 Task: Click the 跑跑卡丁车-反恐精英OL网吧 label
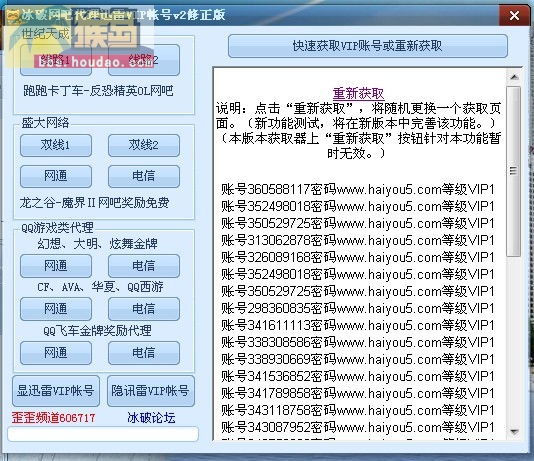pyautogui.click(x=98, y=91)
